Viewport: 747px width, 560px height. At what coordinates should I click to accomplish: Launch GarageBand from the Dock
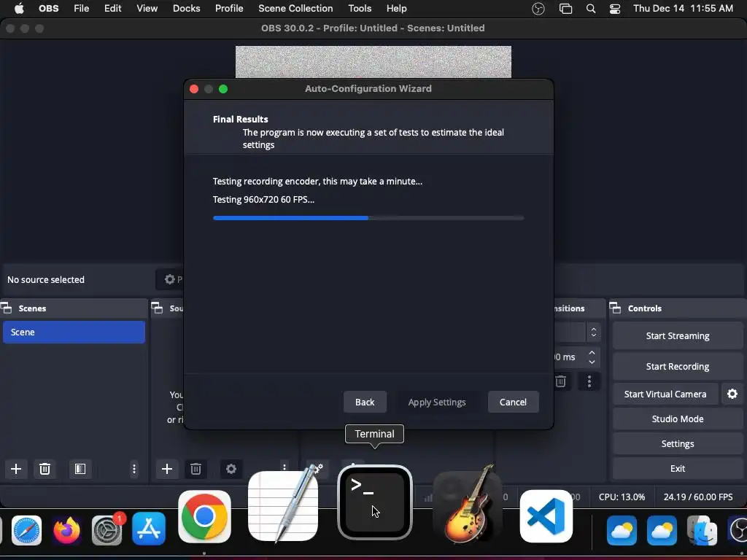point(468,505)
